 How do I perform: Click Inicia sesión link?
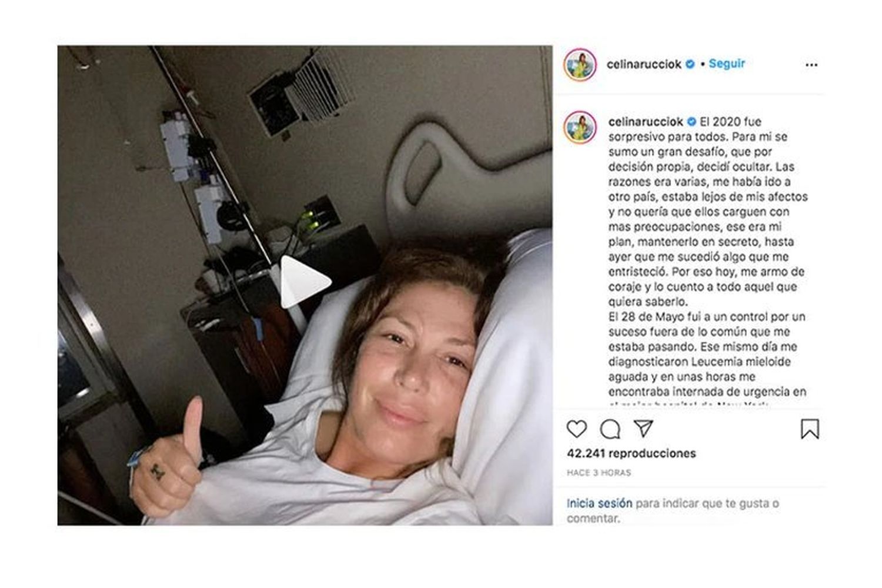[x=599, y=503]
